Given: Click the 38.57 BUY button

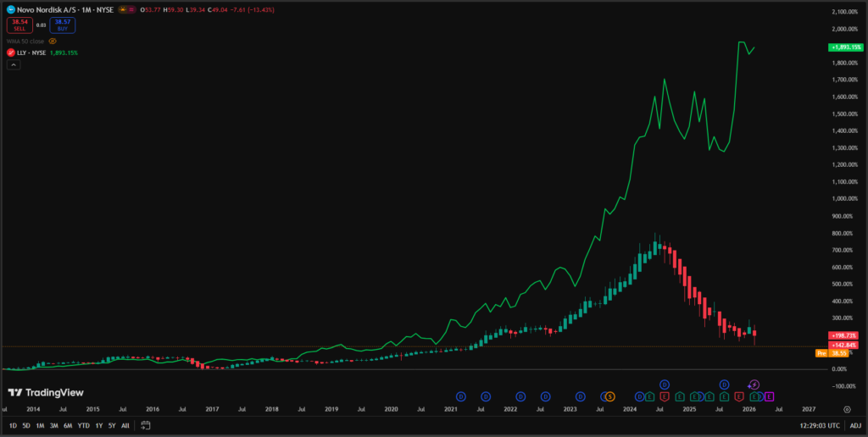Looking at the screenshot, I should coord(63,25).
